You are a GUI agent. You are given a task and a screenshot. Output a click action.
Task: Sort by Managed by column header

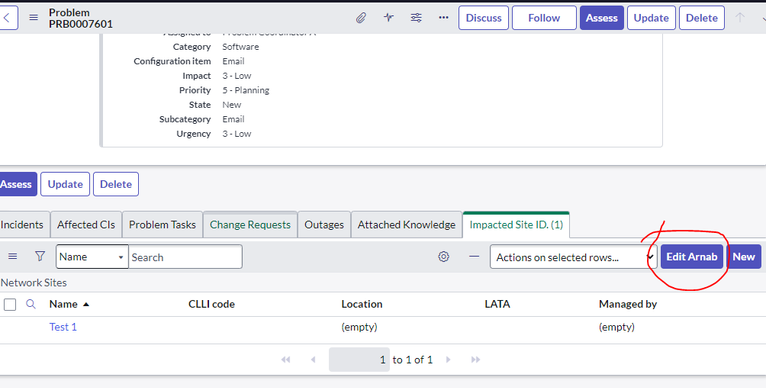(x=628, y=304)
